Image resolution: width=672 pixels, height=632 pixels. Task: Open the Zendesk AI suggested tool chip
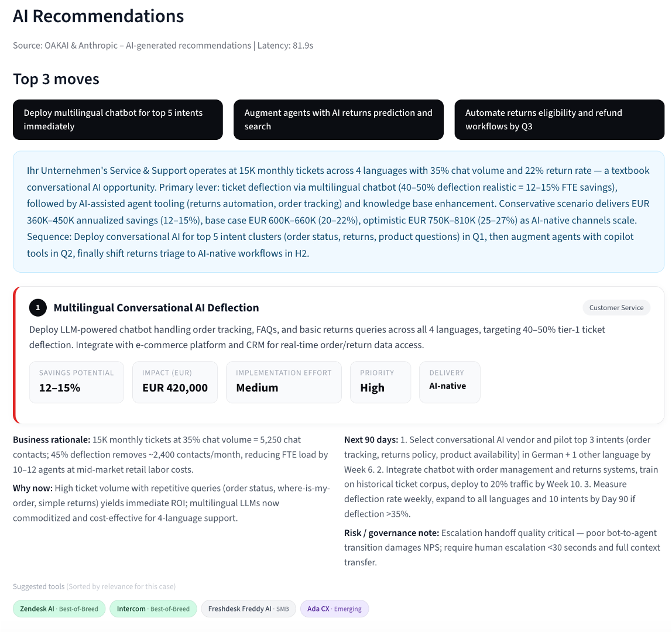click(x=59, y=609)
